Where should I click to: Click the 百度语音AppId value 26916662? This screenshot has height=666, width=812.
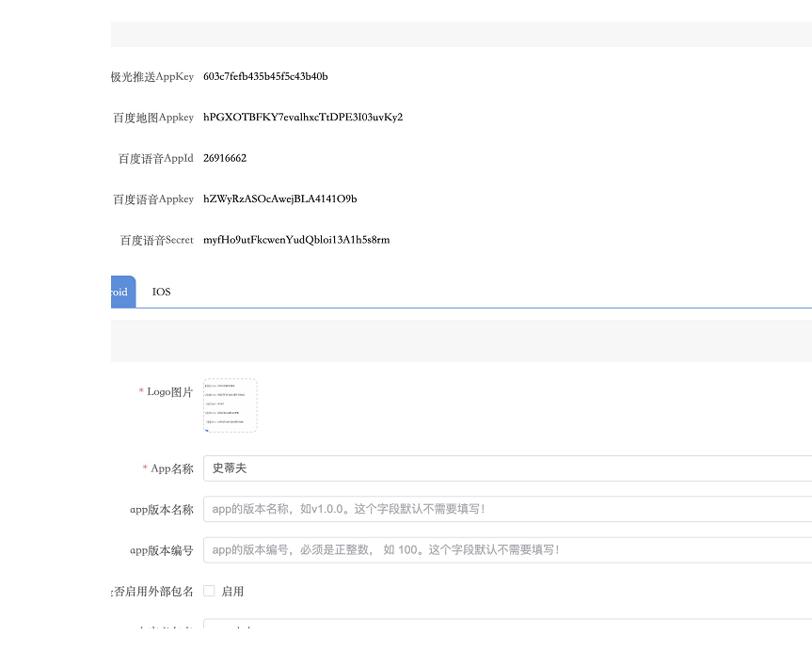tap(225, 158)
